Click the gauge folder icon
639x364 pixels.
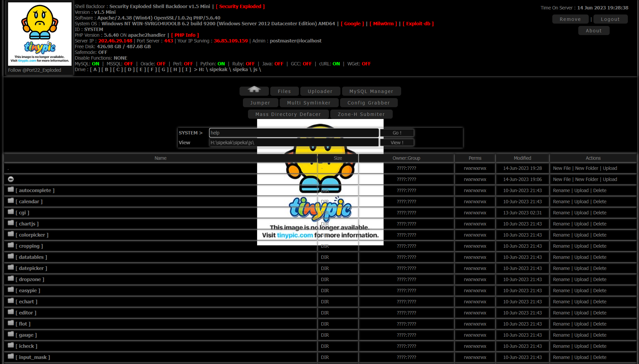11,334
